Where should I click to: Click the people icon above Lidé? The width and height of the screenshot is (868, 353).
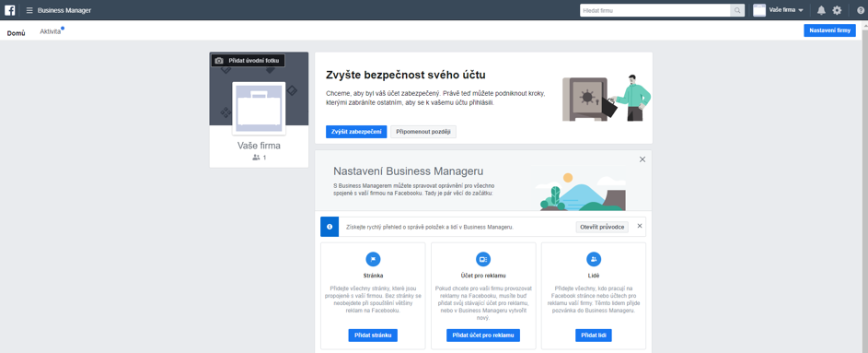(x=594, y=259)
